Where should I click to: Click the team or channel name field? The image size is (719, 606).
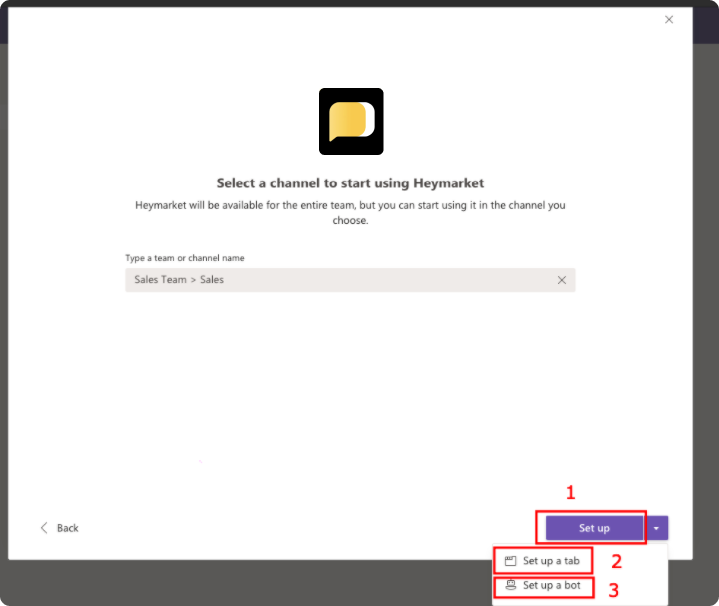pyautogui.click(x=350, y=280)
